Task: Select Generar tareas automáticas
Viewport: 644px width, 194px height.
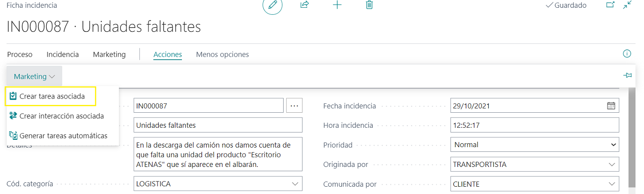Action: click(x=63, y=136)
